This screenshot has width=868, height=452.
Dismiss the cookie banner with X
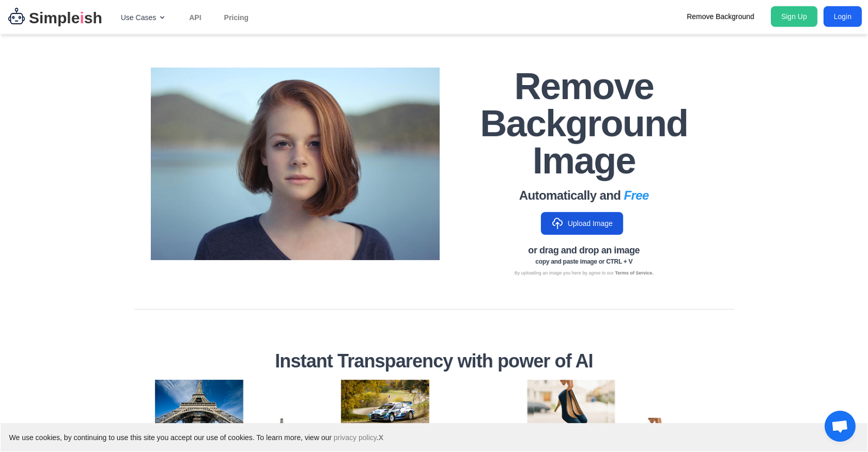381,438
